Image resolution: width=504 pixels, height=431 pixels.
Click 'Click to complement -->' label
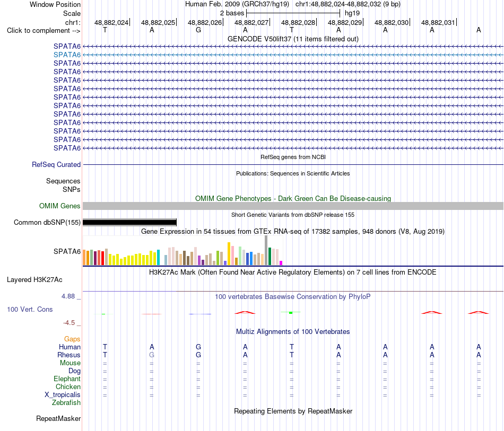point(44,31)
